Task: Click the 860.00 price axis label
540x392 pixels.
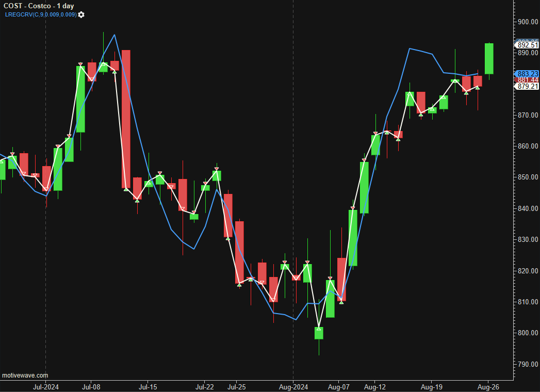Action: [x=528, y=146]
